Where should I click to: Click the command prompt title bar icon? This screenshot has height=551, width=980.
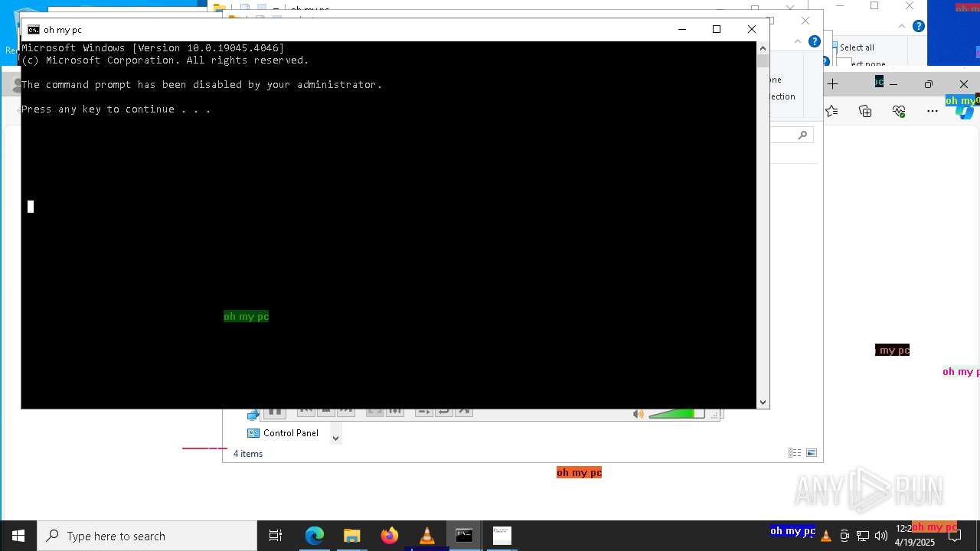click(34, 30)
